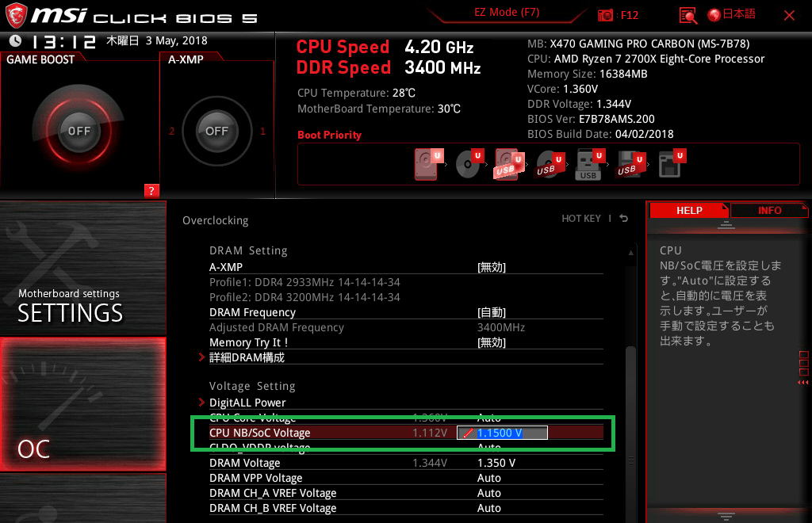Select the CPU NB/SoC Voltage row label
Screen dimensions: 812x523
[260, 433]
